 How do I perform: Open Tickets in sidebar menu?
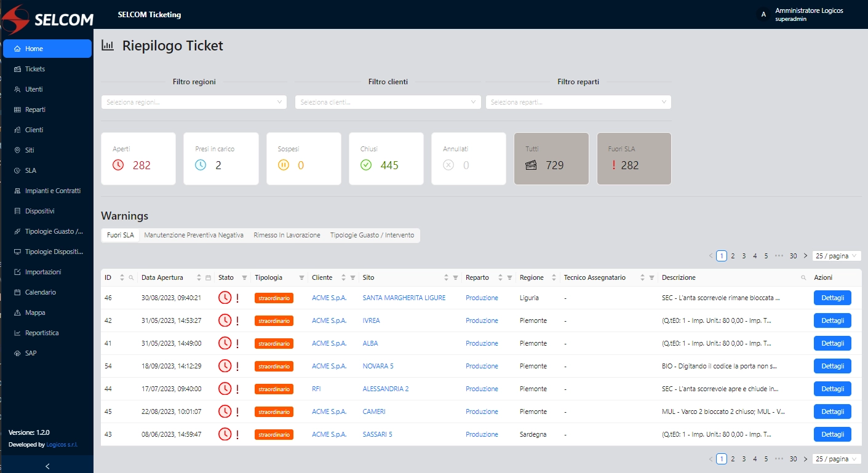coord(47,69)
